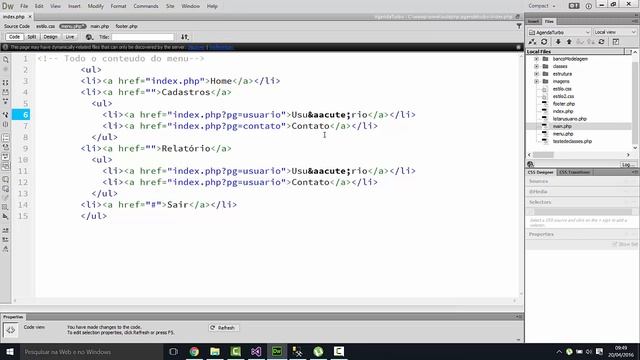Viewport: 640px width, 360px height.
Task: Open the estilo.css related file
Action: click(45, 26)
